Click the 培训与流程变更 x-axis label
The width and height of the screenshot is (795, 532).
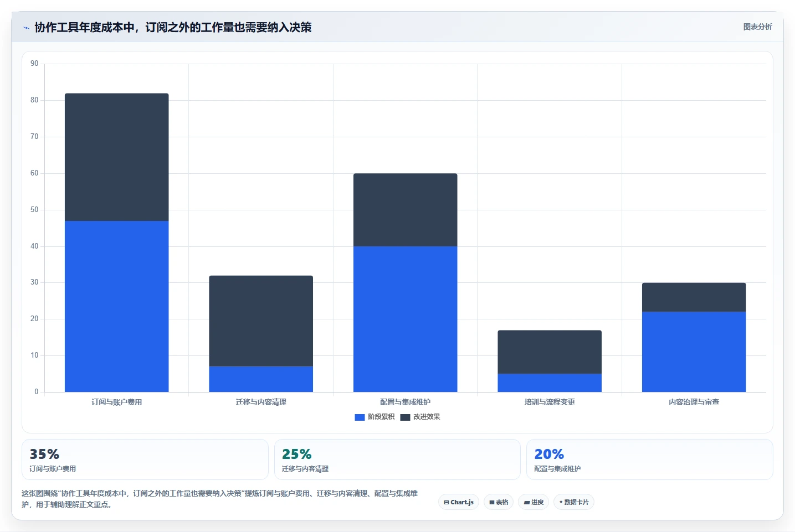click(x=550, y=402)
